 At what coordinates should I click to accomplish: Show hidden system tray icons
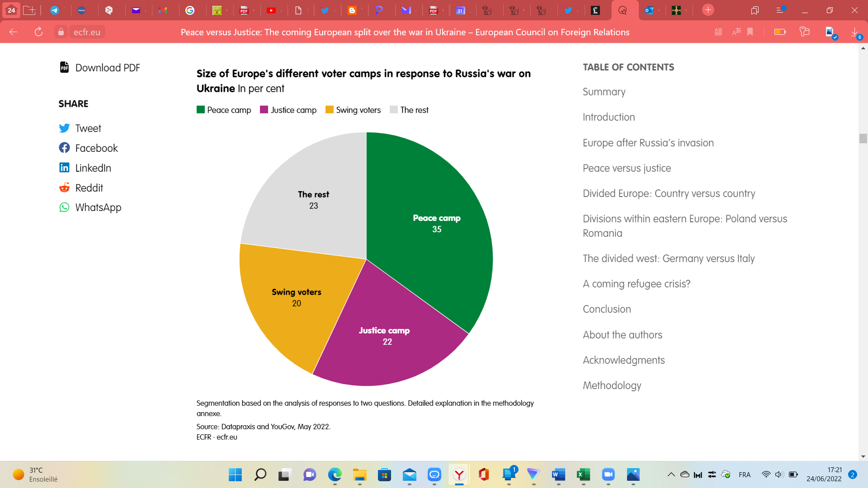click(x=671, y=474)
